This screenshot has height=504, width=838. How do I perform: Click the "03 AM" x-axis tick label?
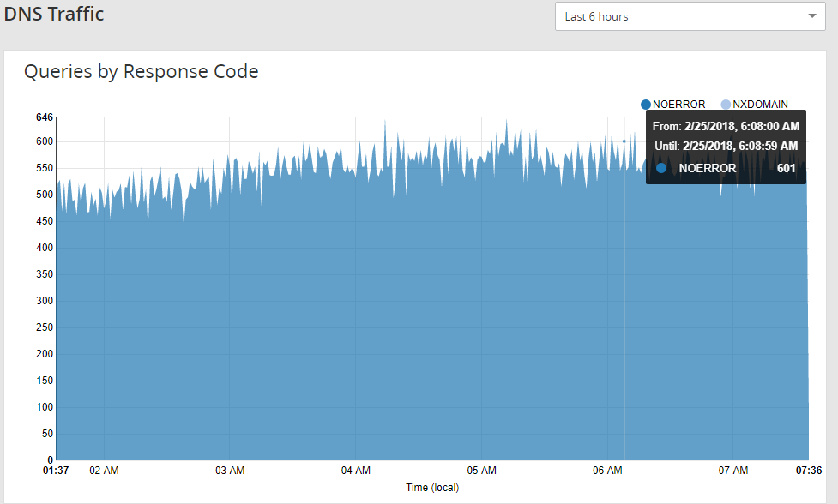click(230, 471)
